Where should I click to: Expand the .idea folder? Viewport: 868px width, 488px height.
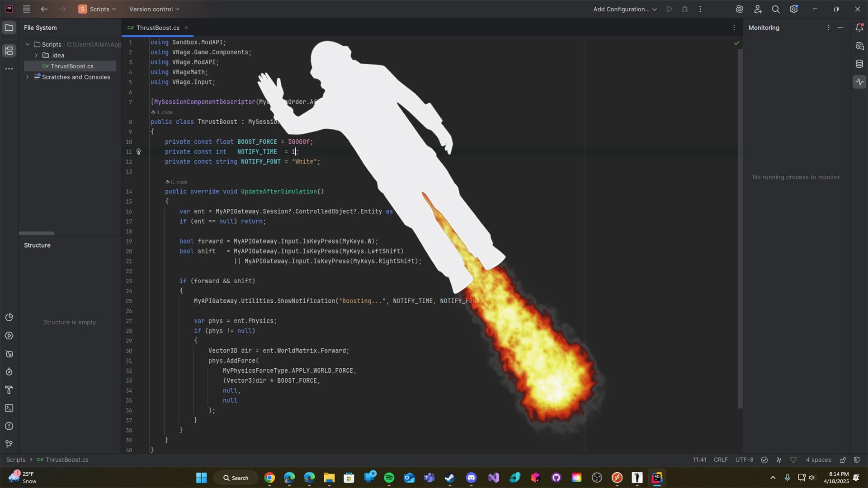36,55
